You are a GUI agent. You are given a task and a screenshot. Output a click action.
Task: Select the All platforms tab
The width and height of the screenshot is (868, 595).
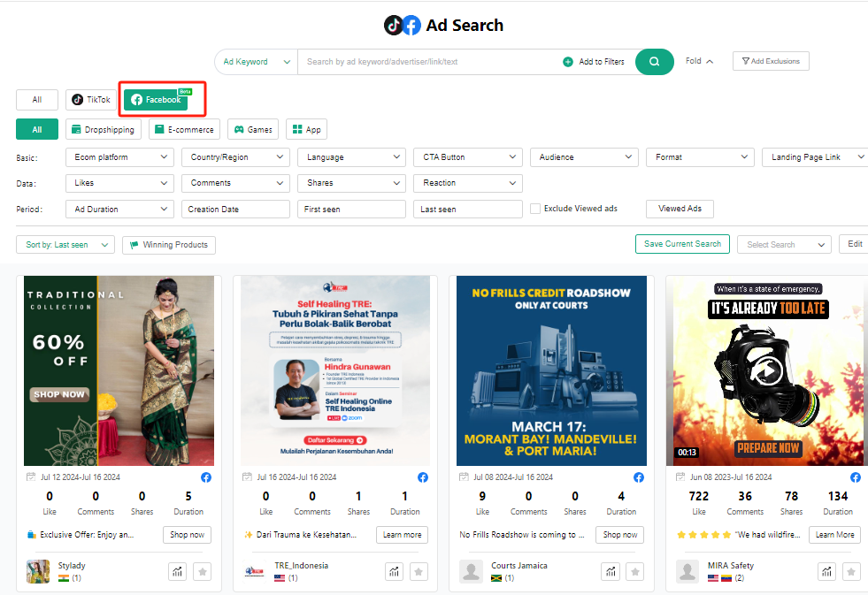[37, 100]
